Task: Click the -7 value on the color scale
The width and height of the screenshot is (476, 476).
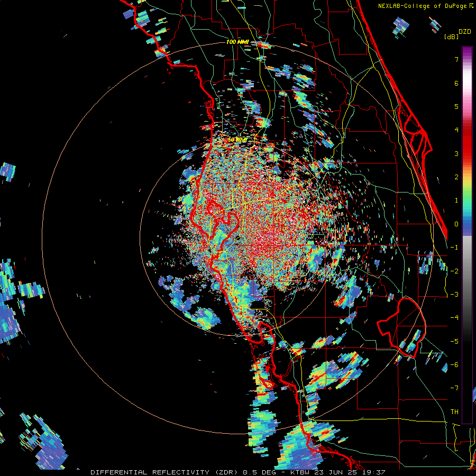Action: pyautogui.click(x=454, y=388)
